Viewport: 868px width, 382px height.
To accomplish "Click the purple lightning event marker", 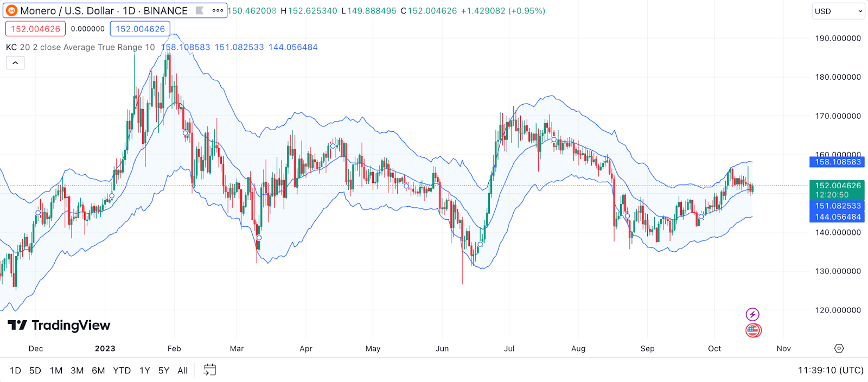I will point(752,314).
